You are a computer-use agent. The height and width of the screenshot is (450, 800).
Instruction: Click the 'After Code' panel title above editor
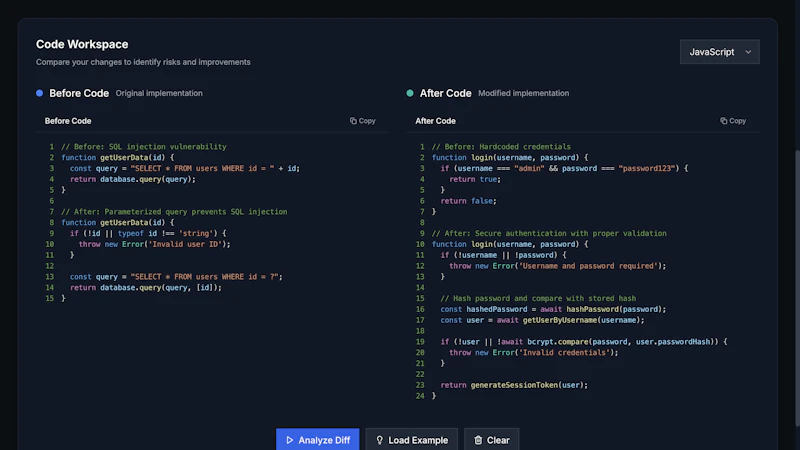435,121
